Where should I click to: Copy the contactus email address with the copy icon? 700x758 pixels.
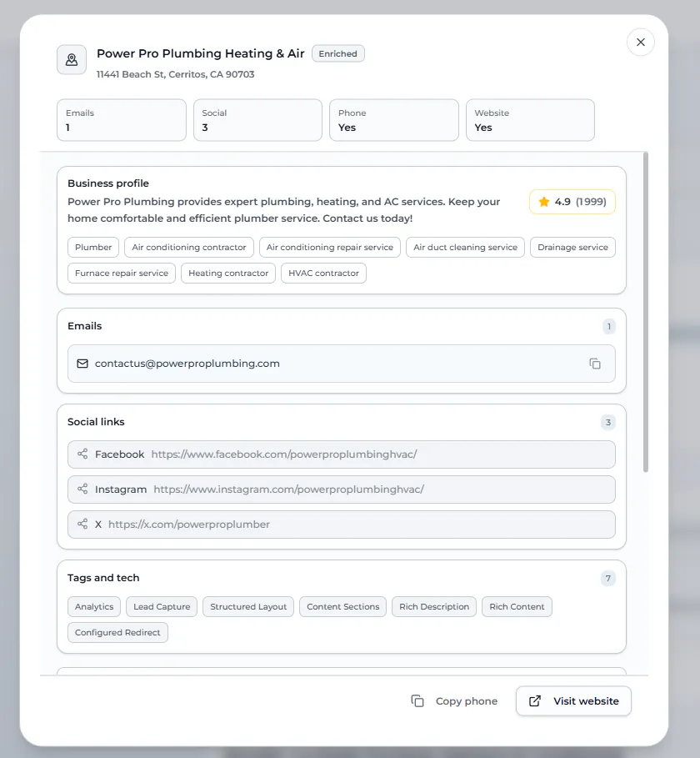(x=595, y=364)
